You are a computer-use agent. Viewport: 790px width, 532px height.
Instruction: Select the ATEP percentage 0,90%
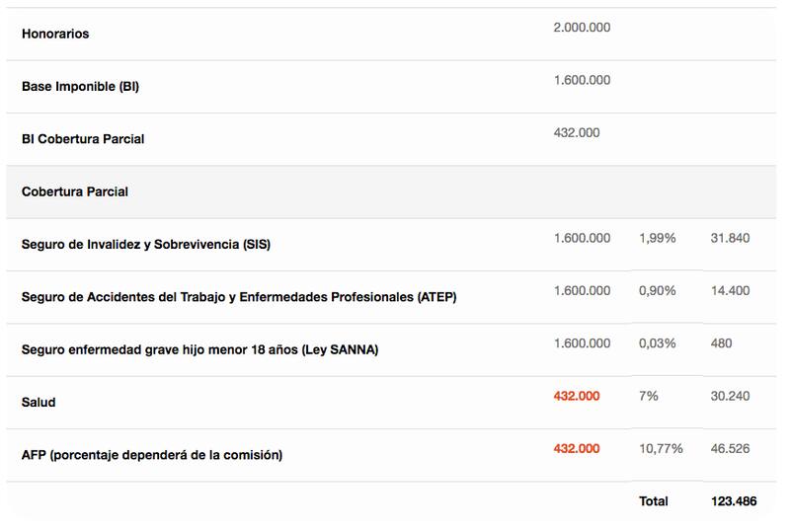pos(658,290)
